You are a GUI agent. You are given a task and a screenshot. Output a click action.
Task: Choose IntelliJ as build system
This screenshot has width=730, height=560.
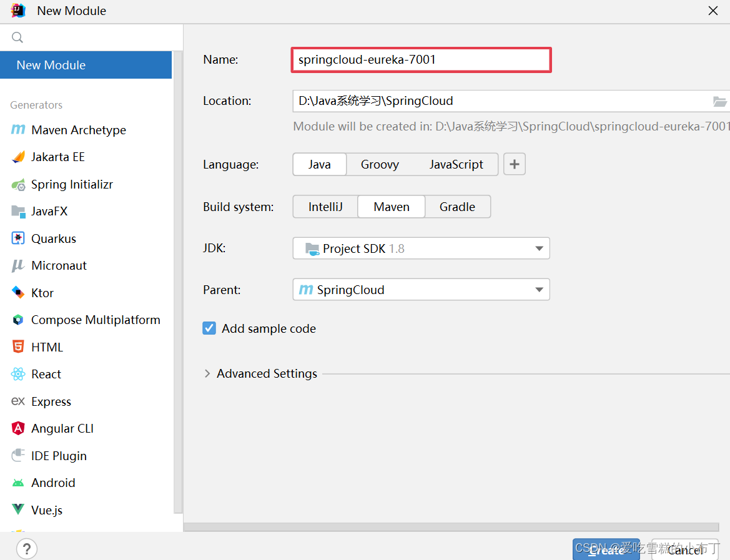click(x=325, y=207)
